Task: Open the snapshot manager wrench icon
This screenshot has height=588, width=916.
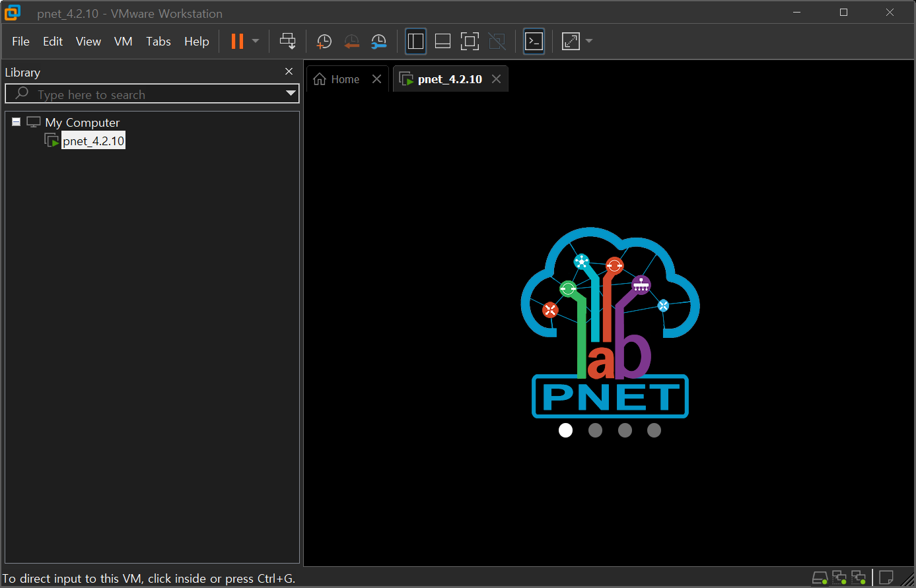Action: click(378, 42)
